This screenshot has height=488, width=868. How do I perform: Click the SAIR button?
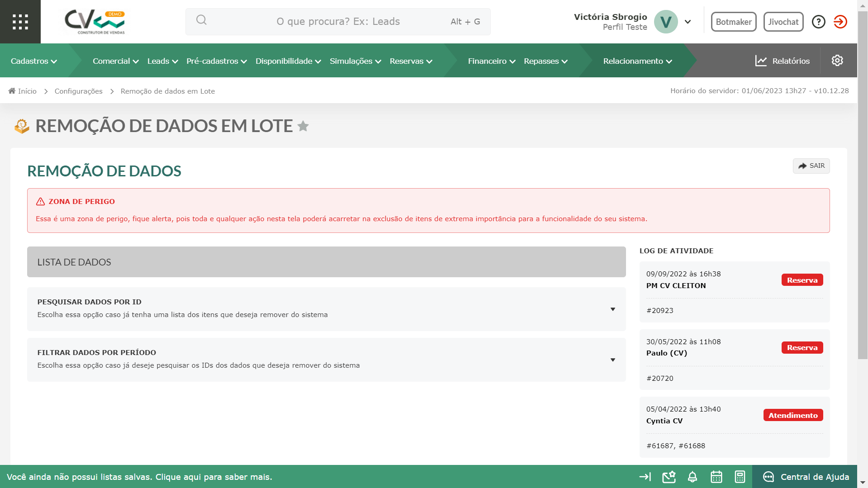point(811,166)
